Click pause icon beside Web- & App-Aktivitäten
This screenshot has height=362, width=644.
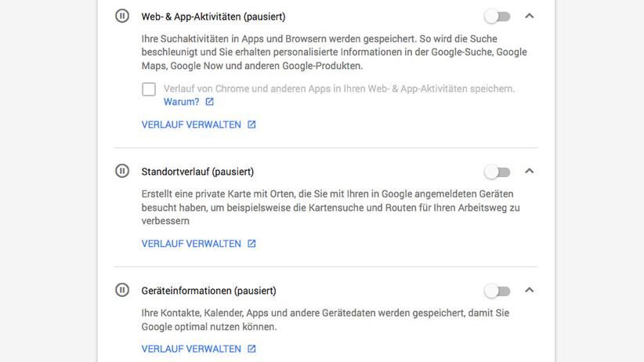[x=122, y=16]
